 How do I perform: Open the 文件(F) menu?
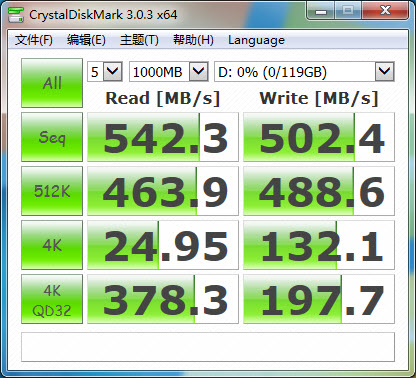click(34, 40)
